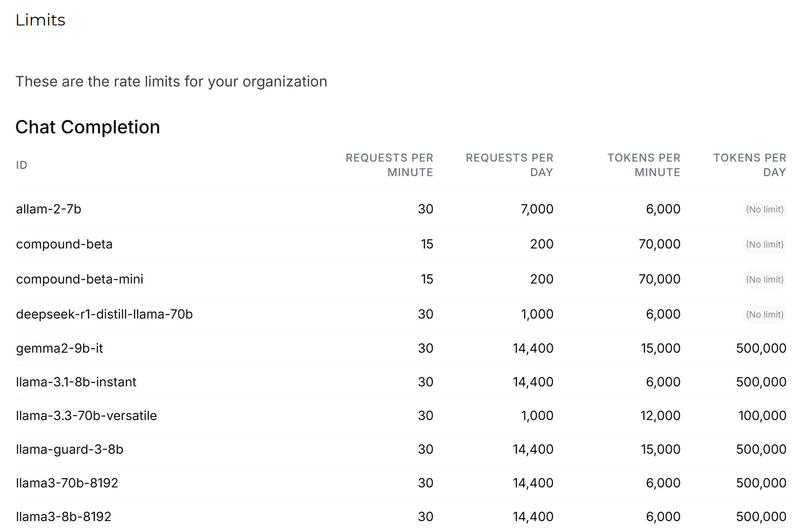Click the No limit badge for allam-2-7b
Image resolution: width=800 pixels, height=532 pixels.
click(765, 209)
